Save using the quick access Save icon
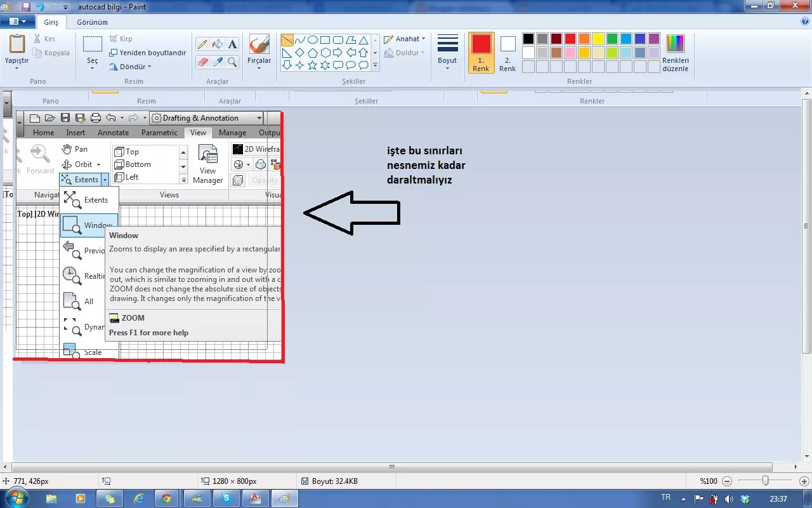812x508 pixels. click(x=26, y=7)
